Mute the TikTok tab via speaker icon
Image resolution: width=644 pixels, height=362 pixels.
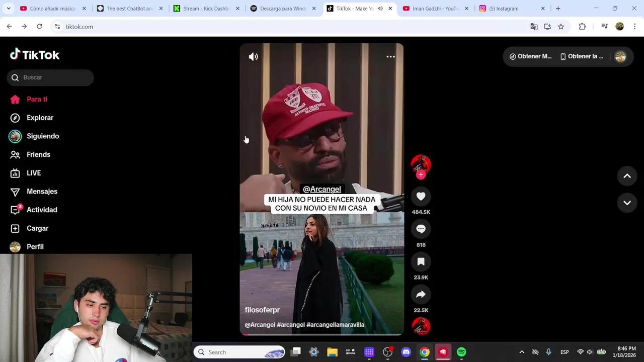(x=380, y=9)
